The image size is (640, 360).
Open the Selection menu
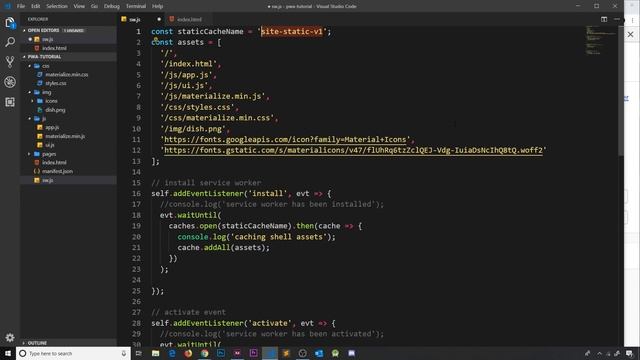coord(57,6)
